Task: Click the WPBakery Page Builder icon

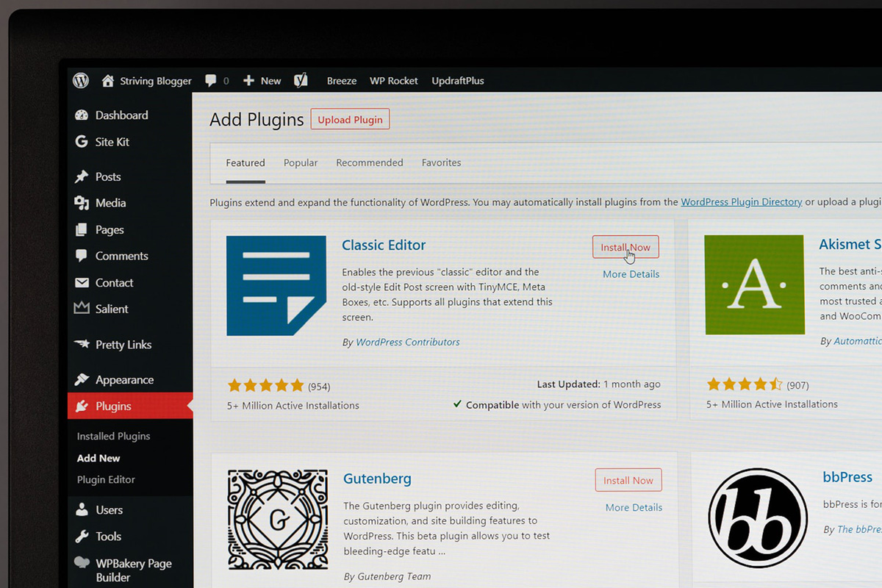Action: pos(82,563)
